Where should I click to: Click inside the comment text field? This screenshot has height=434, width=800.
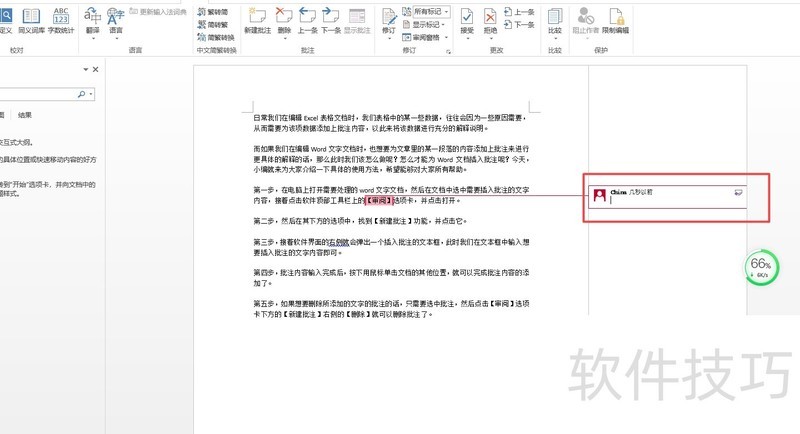click(x=671, y=201)
